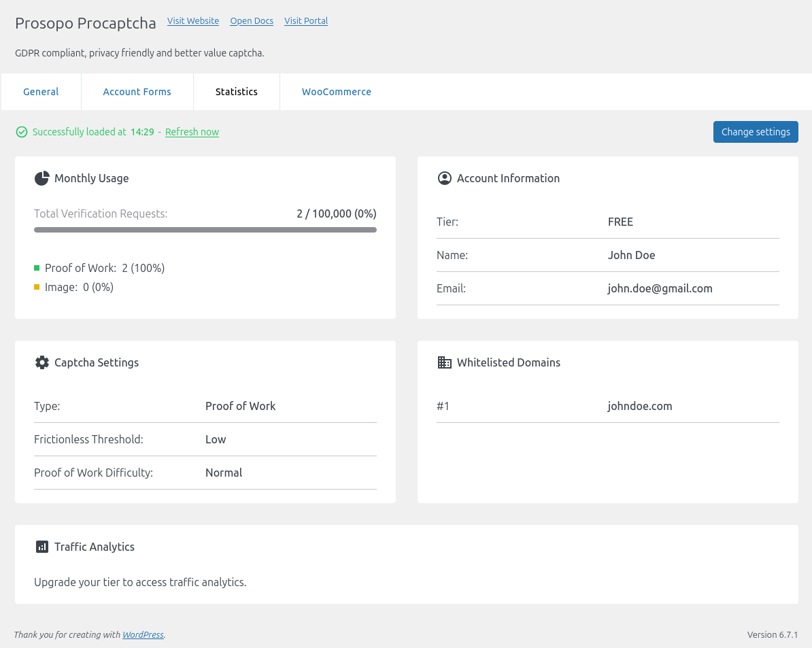The height and width of the screenshot is (648, 812).
Task: Click the green success checkmark icon
Action: (22, 132)
